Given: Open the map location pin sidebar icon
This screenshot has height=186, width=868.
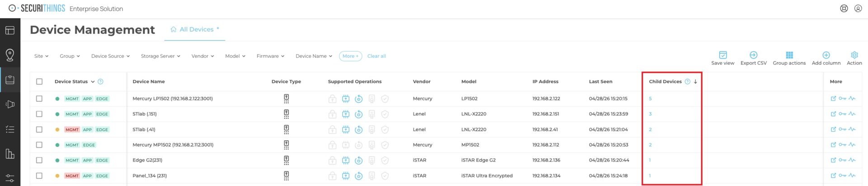Looking at the screenshot, I should pos(10,55).
